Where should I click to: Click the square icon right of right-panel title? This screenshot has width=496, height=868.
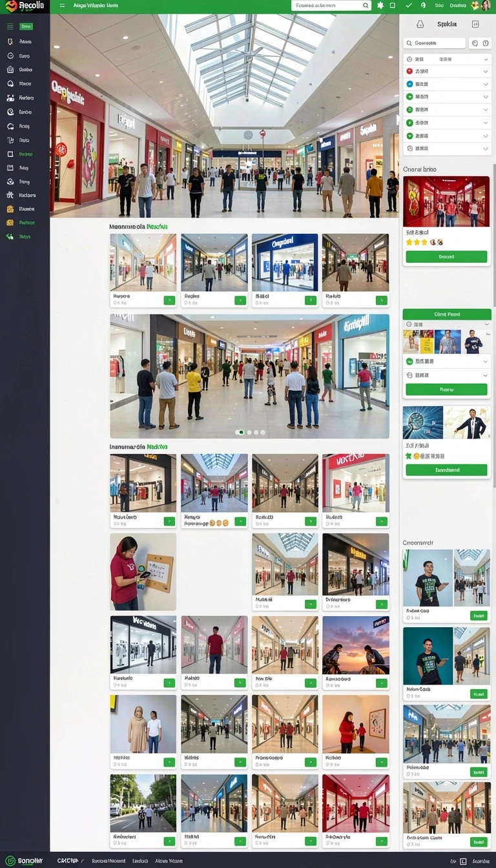(x=475, y=24)
